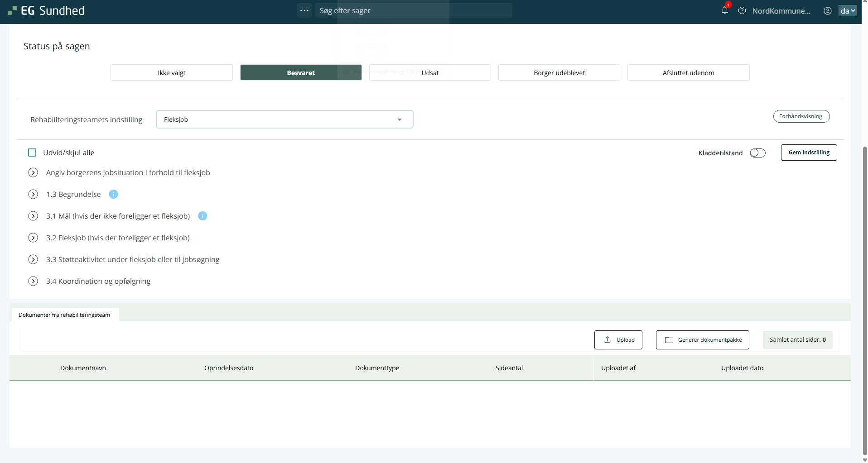The width and height of the screenshot is (868, 463).
Task: Expand 3.2 Fleksjob section
Action: click(x=33, y=238)
